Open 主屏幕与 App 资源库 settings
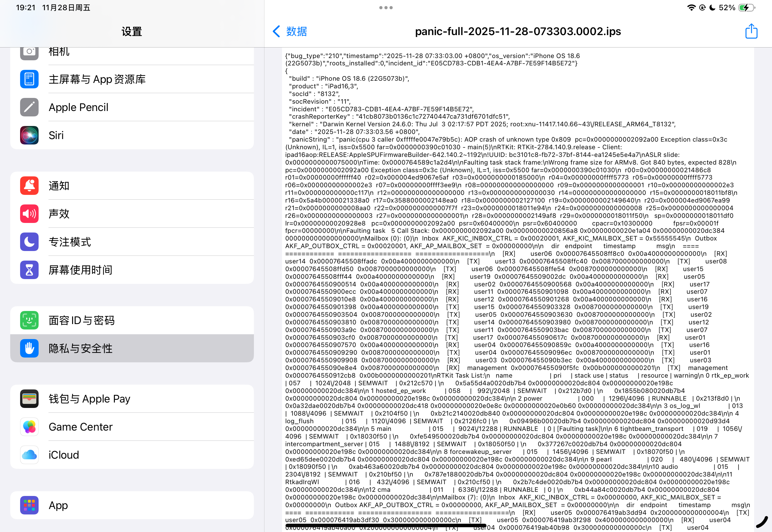This screenshot has height=532, width=772. tap(97, 79)
